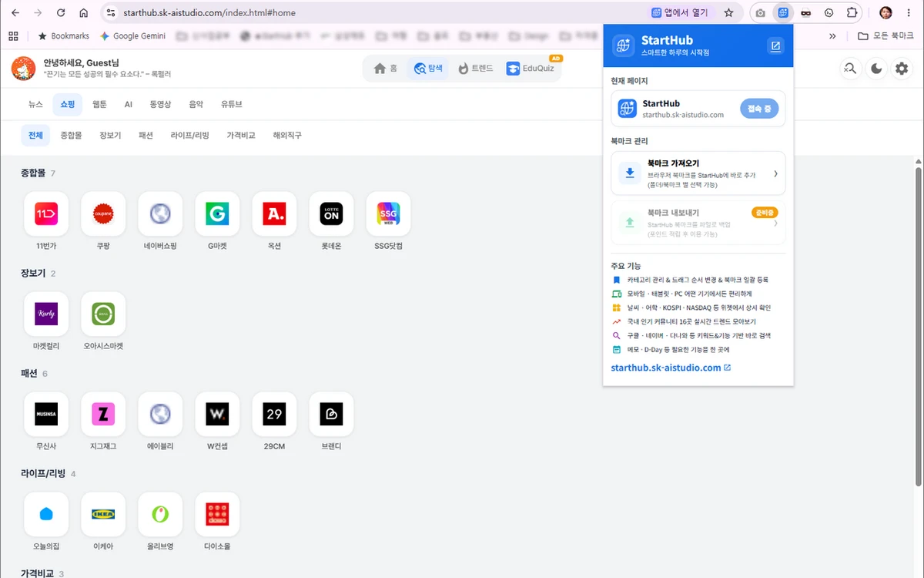Viewport: 924px width, 578px height.
Task: Open the EduQuiz navigation tab
Action: point(531,69)
